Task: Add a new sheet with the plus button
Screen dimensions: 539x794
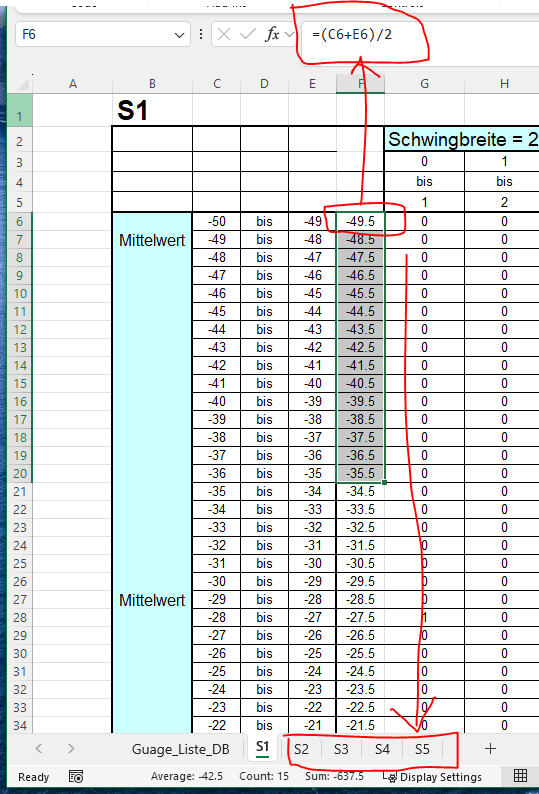Action: pyautogui.click(x=490, y=749)
